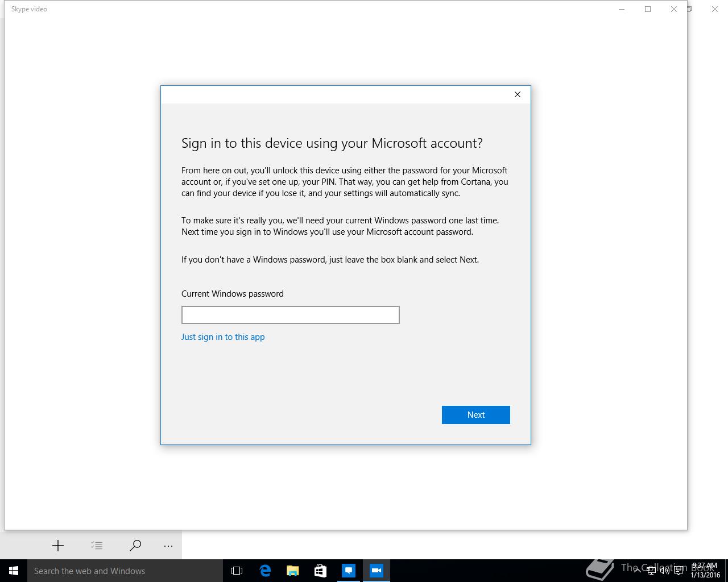The width and height of the screenshot is (728, 582).
Task: Show hidden system tray icons
Action: pos(637,571)
